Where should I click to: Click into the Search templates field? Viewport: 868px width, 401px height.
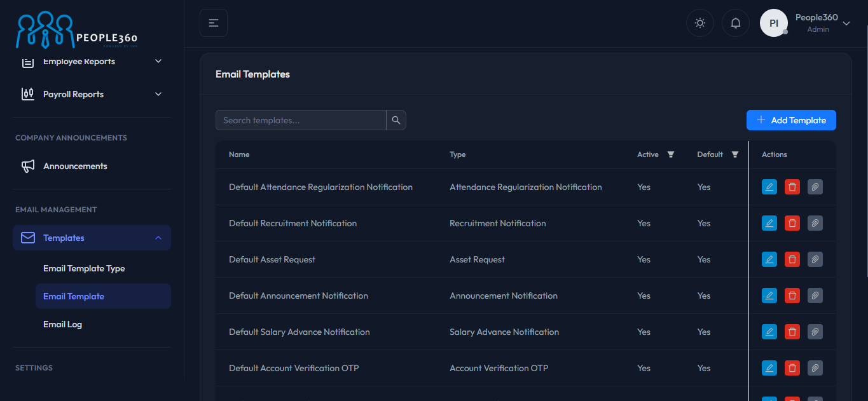(x=300, y=120)
